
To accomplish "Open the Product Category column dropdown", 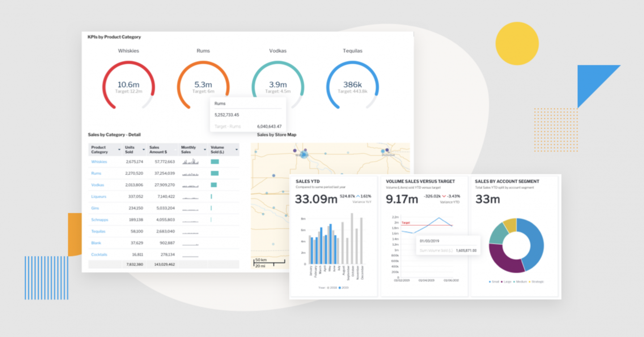I will pyautogui.click(x=119, y=149).
